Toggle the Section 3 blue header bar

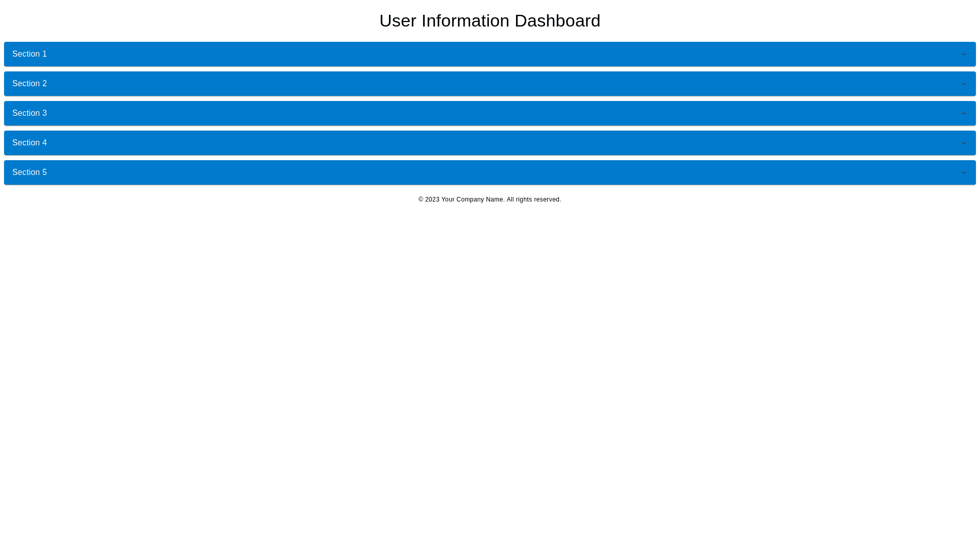point(490,113)
